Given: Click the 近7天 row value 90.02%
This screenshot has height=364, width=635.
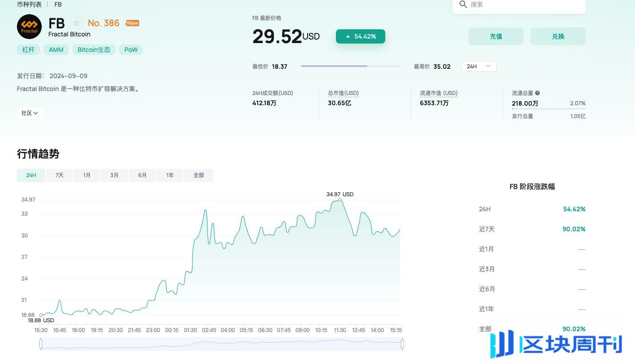Looking at the screenshot, I should (x=574, y=229).
